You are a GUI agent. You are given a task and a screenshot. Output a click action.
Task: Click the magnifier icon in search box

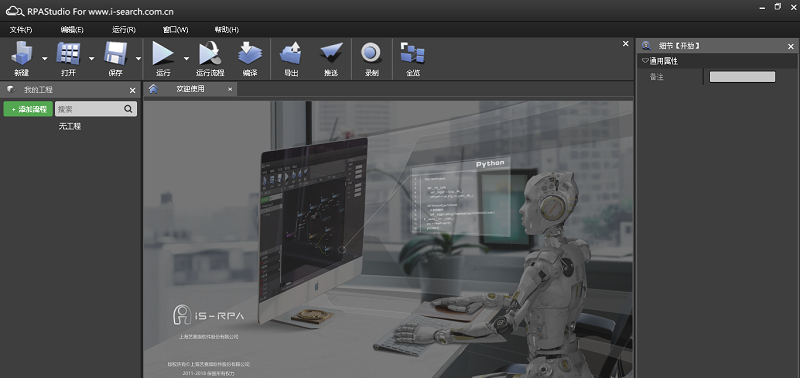(128, 109)
